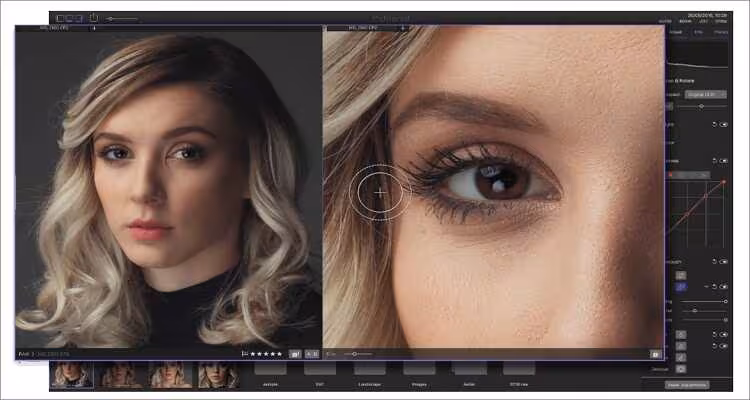
Task: Open the Original aspect ratio dropdown
Action: [706, 95]
